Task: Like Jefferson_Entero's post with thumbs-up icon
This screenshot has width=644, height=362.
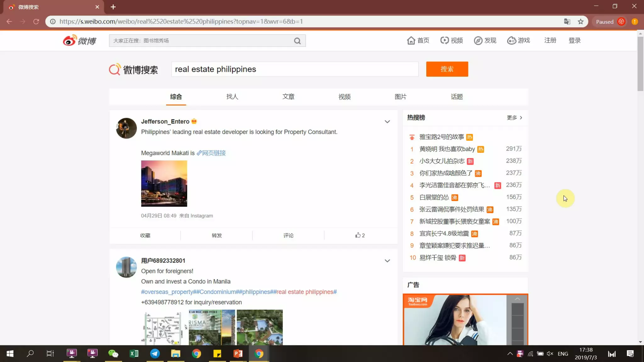Action: click(x=358, y=235)
